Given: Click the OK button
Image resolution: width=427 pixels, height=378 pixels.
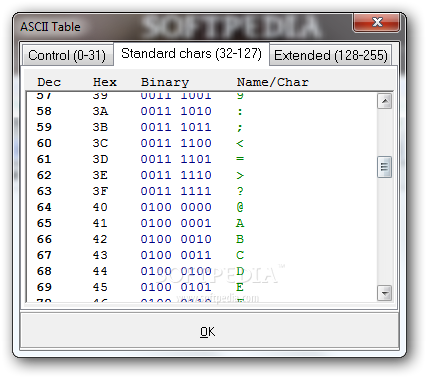Looking at the screenshot, I should 209,331.
